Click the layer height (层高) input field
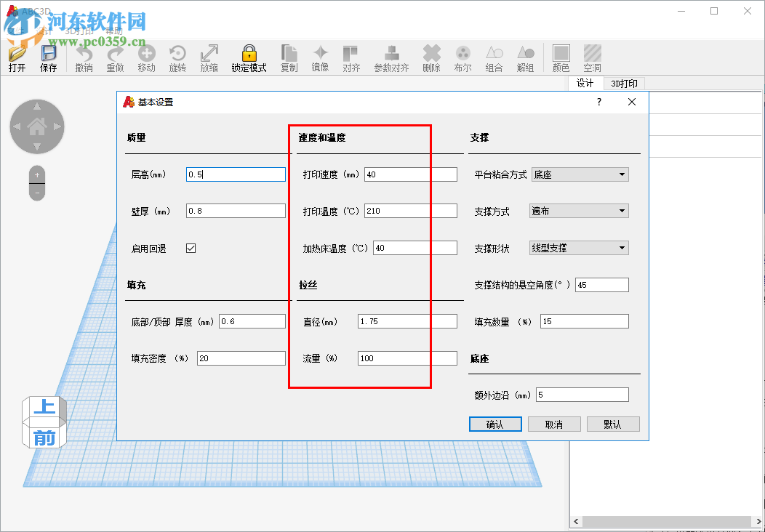 [236, 174]
